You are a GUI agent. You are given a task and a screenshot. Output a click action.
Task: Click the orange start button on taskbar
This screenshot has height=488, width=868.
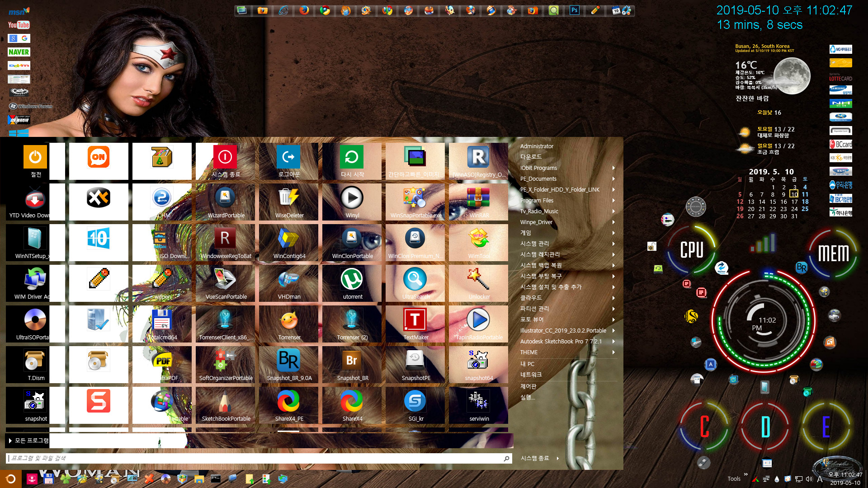click(11, 479)
